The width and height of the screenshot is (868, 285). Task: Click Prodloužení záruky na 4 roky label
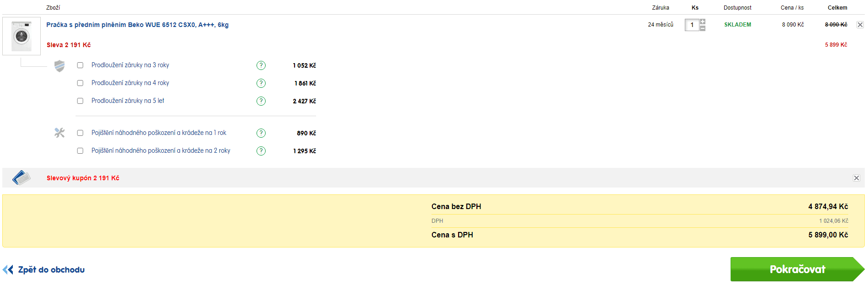[130, 83]
